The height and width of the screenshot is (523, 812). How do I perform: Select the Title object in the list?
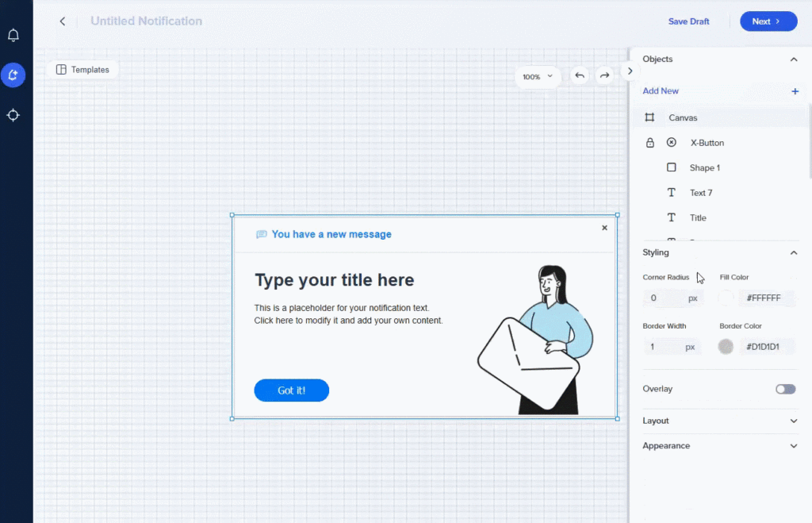(x=698, y=217)
